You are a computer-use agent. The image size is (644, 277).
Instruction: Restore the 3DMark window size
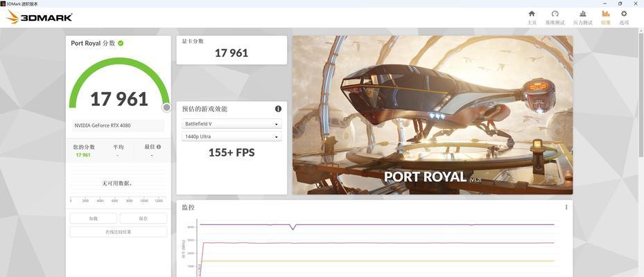coord(620,3)
